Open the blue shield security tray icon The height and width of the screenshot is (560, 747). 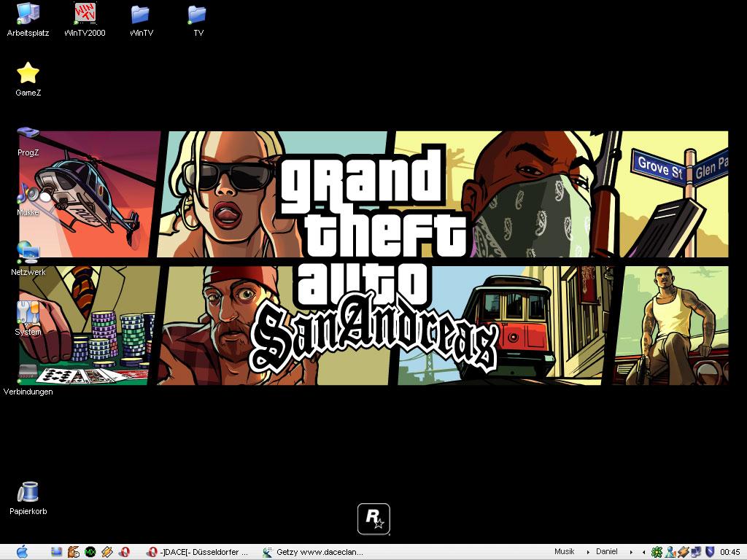709,552
